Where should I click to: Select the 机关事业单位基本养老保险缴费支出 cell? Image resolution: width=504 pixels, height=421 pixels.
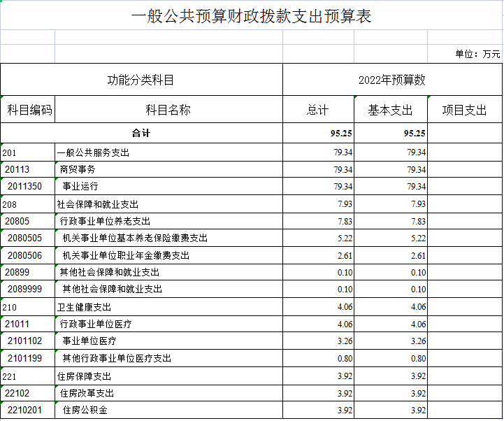click(x=168, y=238)
